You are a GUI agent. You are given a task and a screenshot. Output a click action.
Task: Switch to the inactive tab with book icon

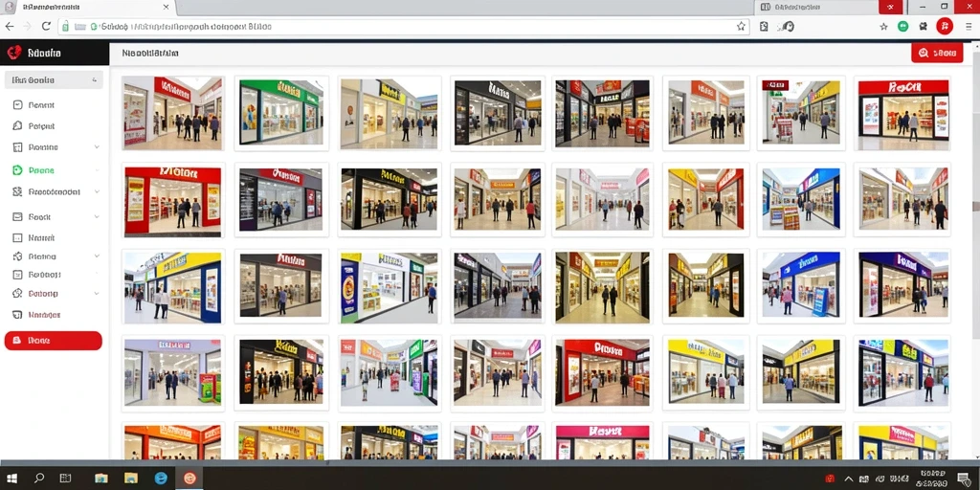[815, 7]
